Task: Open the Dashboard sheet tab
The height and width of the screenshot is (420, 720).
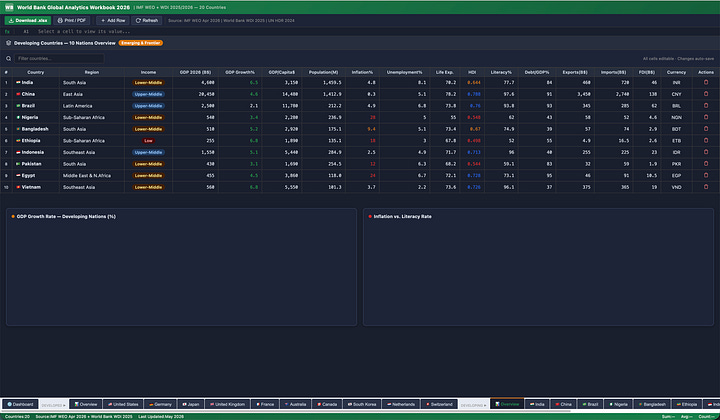Action: pyautogui.click(x=20, y=404)
